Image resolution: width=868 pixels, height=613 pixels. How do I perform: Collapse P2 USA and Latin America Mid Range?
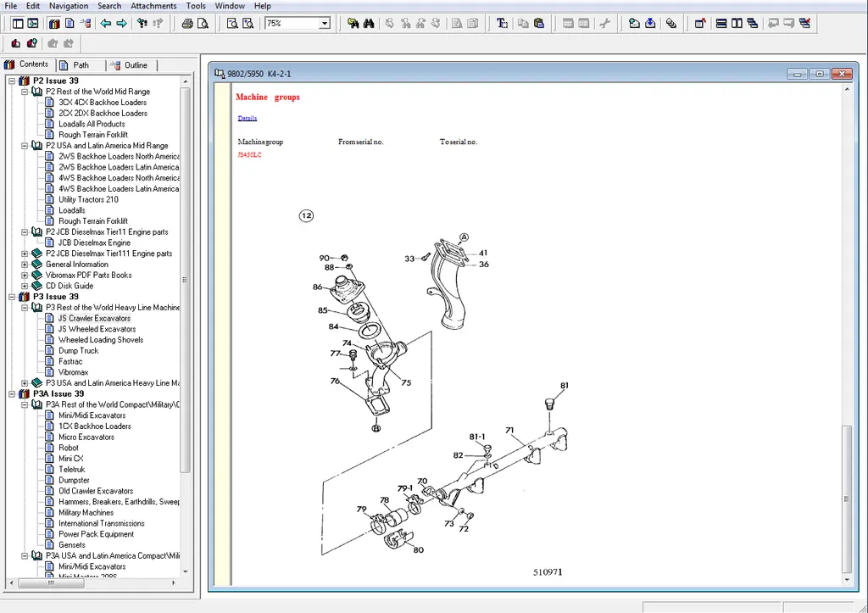coord(25,146)
